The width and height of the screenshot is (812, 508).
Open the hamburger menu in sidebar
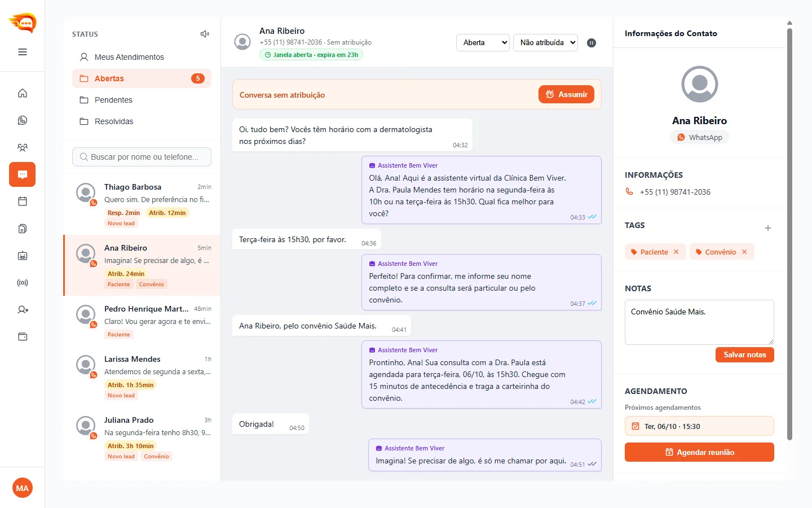click(23, 52)
